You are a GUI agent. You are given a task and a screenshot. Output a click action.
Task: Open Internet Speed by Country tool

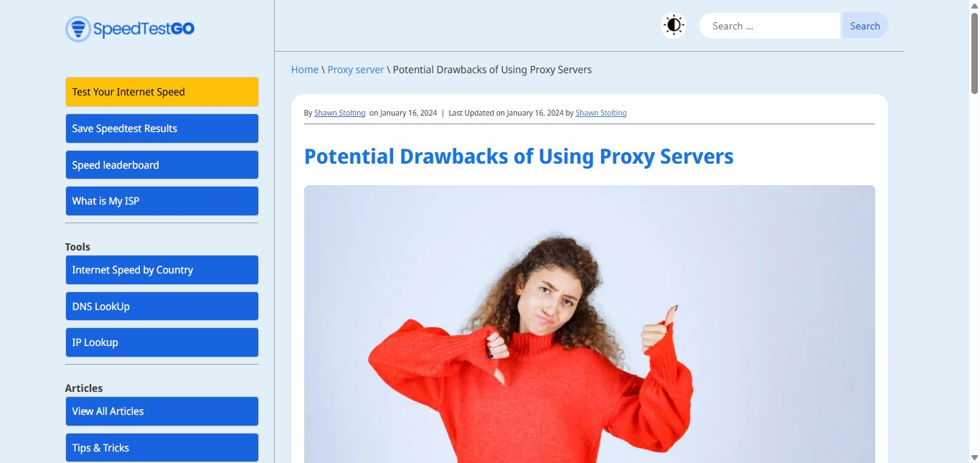tap(161, 270)
